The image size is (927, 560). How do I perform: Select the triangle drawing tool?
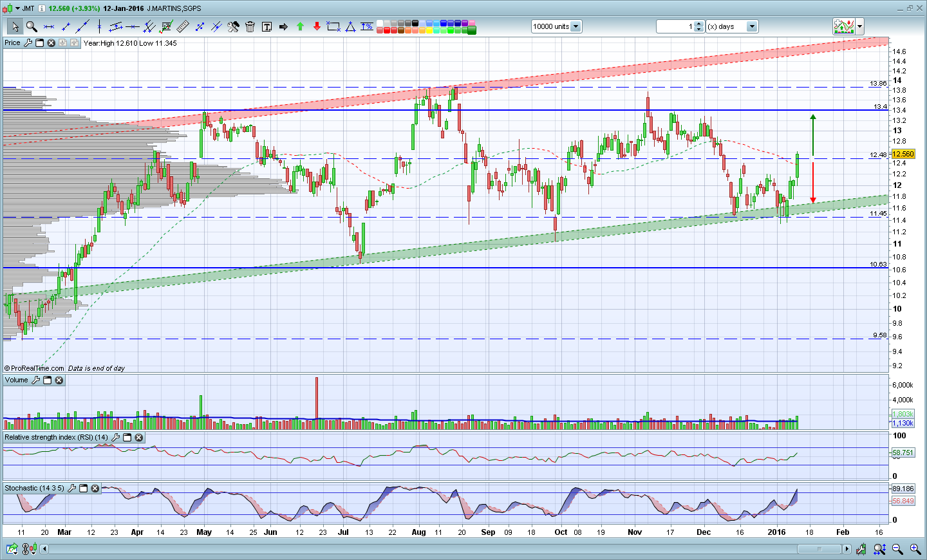pyautogui.click(x=350, y=26)
